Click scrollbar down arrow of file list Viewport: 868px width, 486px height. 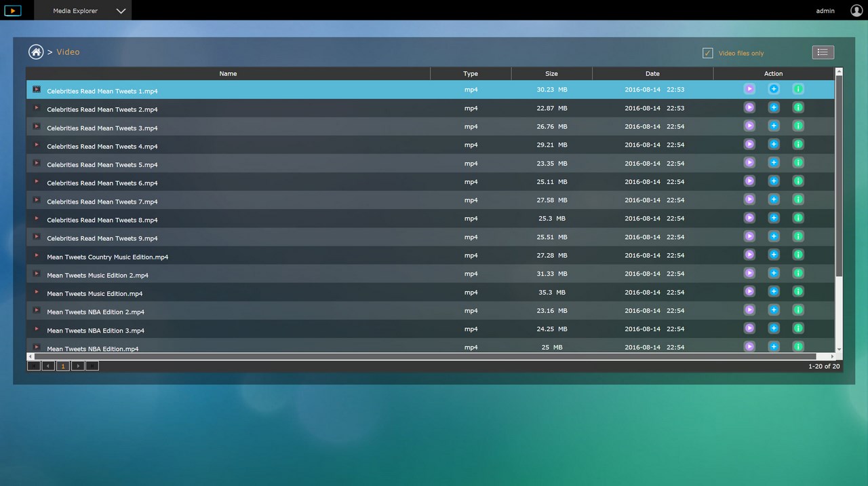pyautogui.click(x=839, y=349)
